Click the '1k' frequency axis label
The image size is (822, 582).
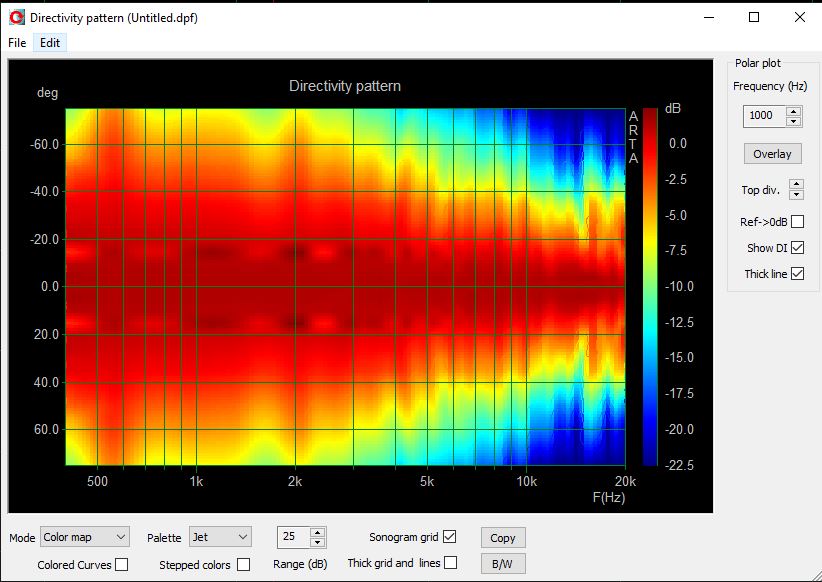[197, 481]
